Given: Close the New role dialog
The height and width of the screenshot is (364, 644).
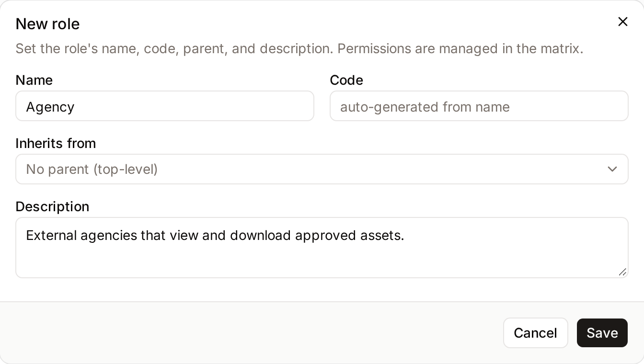Looking at the screenshot, I should tap(622, 22).
